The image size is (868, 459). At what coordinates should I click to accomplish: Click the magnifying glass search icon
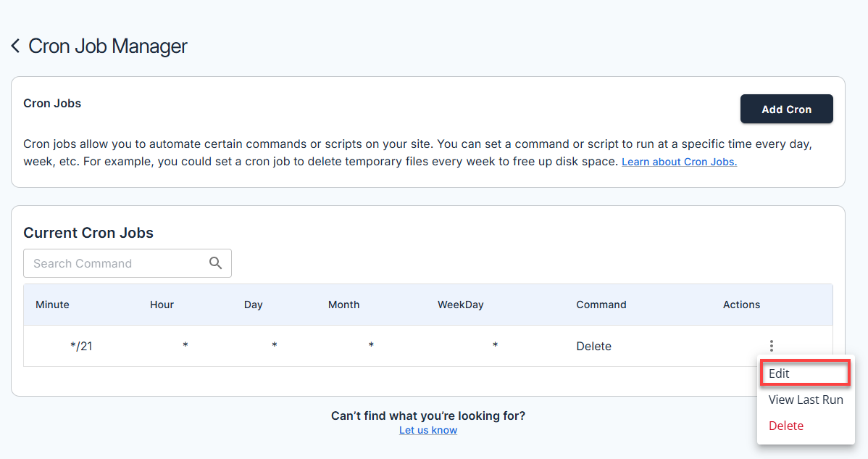click(215, 263)
